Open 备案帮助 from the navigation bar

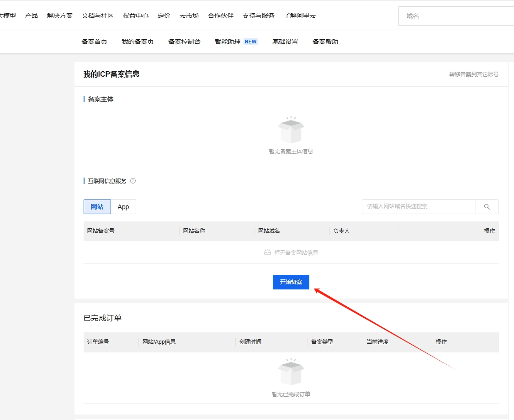tap(325, 41)
